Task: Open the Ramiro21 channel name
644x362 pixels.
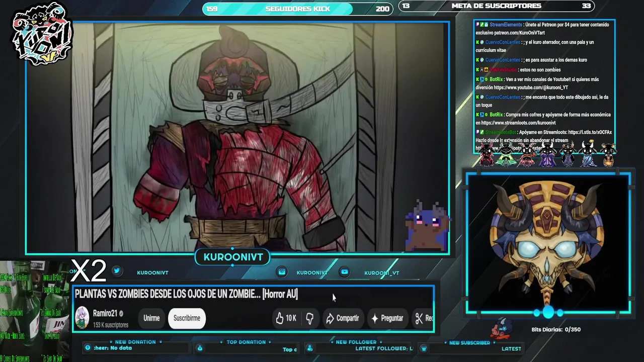Action: (105, 313)
